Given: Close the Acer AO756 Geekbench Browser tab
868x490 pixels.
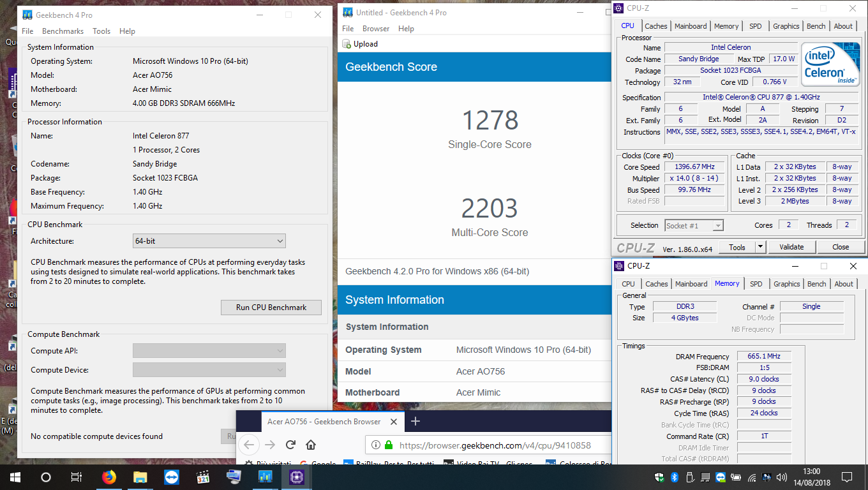Looking at the screenshot, I should pyautogui.click(x=394, y=421).
